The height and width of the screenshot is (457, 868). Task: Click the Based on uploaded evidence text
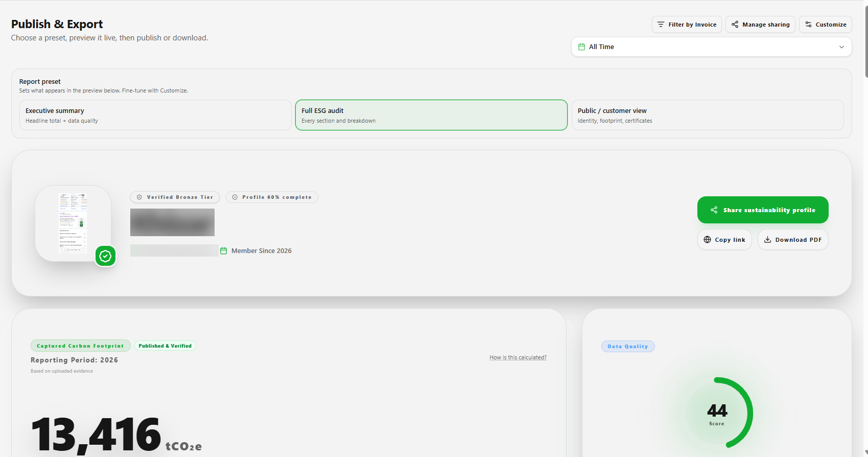62,371
